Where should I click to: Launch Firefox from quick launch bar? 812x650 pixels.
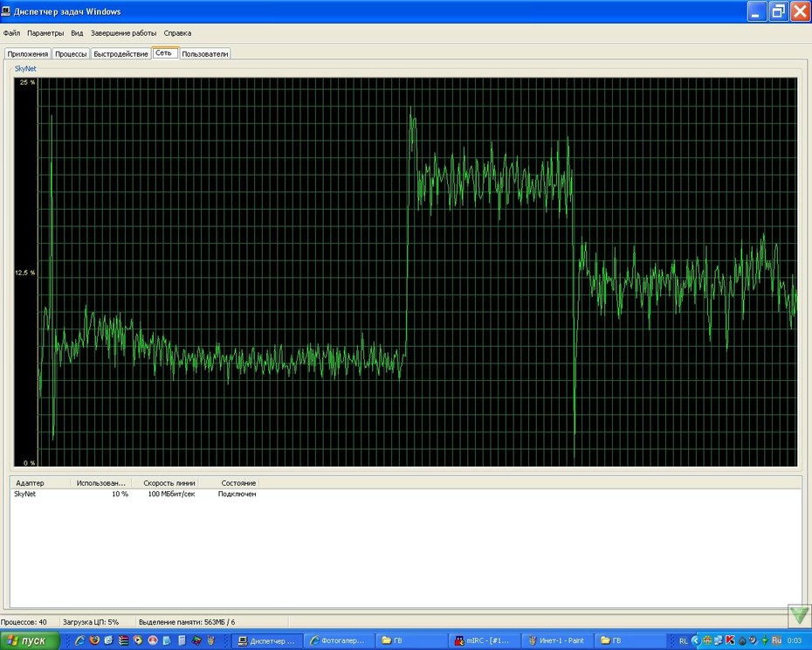coord(94,640)
